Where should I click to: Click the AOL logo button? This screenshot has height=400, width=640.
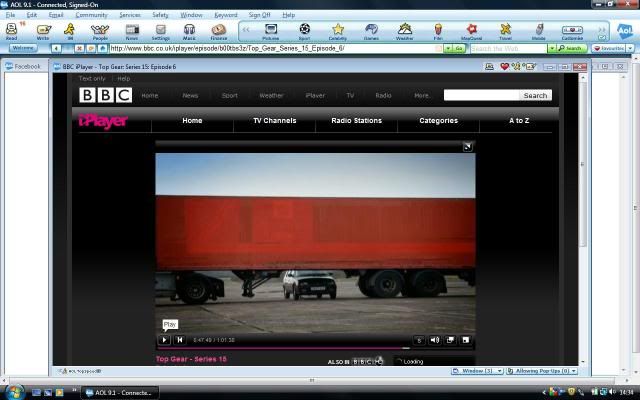[624, 31]
